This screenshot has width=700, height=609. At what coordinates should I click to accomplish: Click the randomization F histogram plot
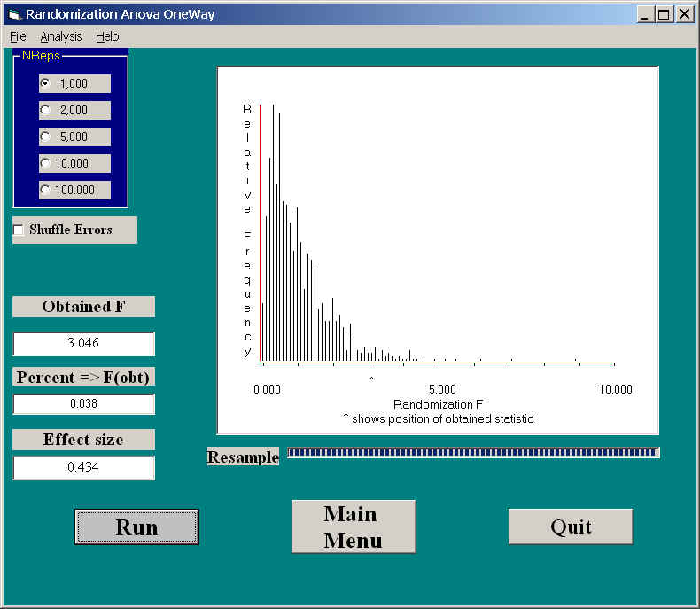coord(438,248)
